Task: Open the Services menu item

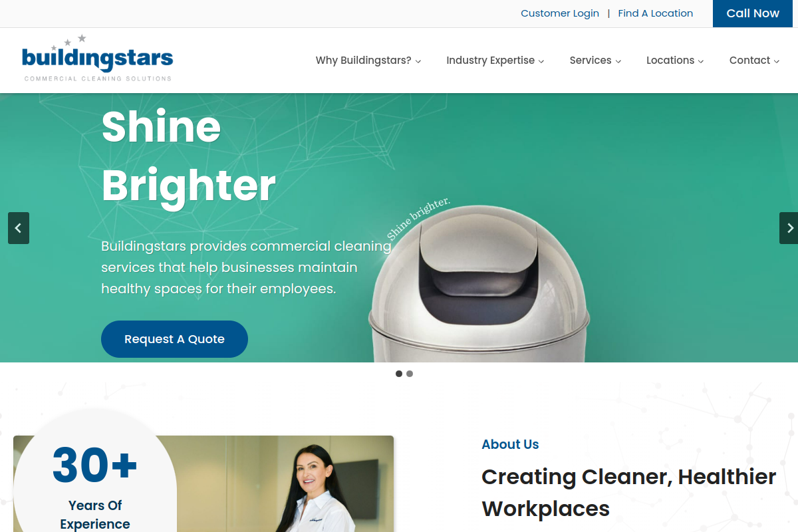Action: [x=596, y=61]
